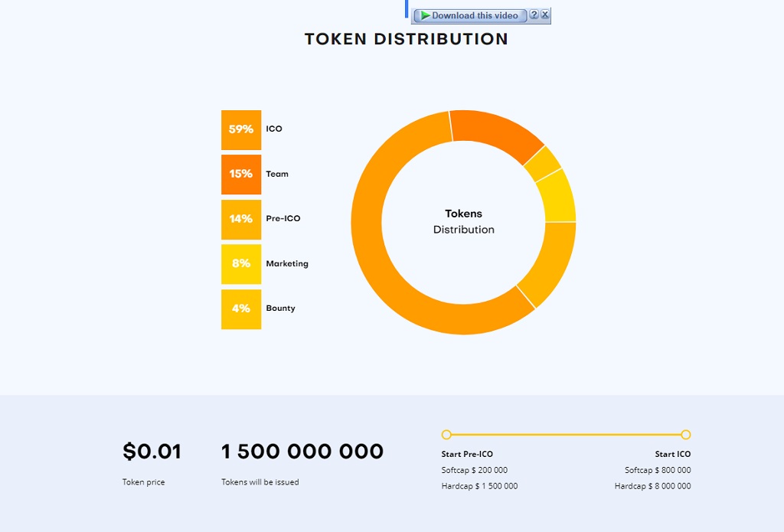784x532 pixels.
Task: Click the Bounty legend label
Action: (x=280, y=308)
